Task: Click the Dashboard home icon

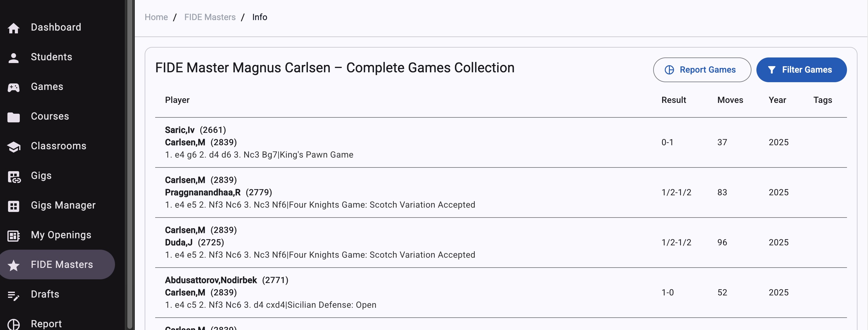Action: tap(14, 28)
